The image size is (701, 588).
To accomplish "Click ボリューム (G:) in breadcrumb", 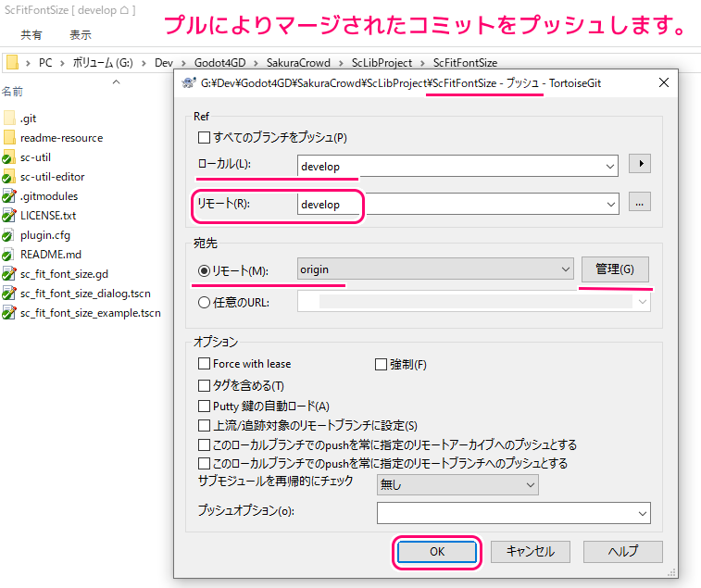I will [x=103, y=63].
